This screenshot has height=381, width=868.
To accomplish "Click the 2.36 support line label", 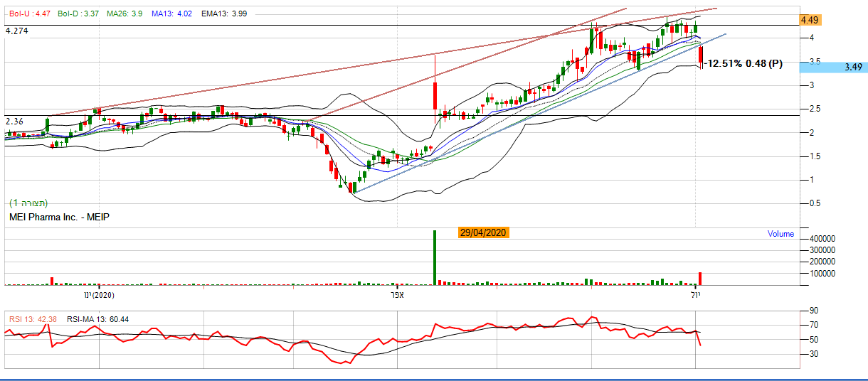I will (14, 122).
